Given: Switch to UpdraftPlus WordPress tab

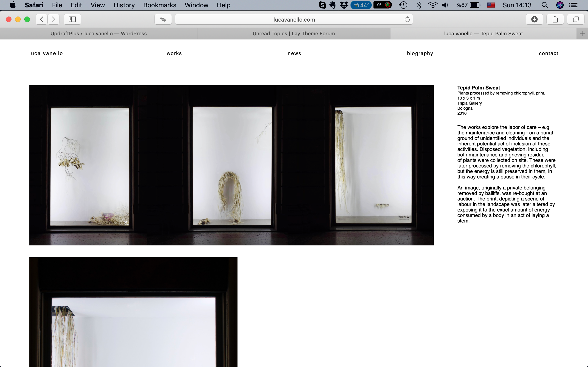Looking at the screenshot, I should pos(98,33).
